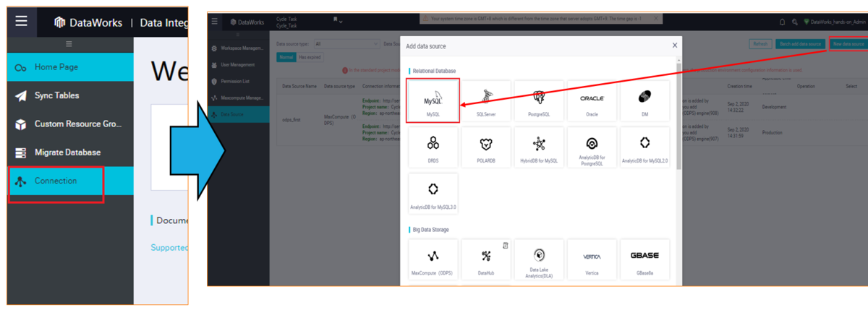868x310 pixels.
Task: Open the bookmark dropdown in top bar
Action: click(338, 20)
